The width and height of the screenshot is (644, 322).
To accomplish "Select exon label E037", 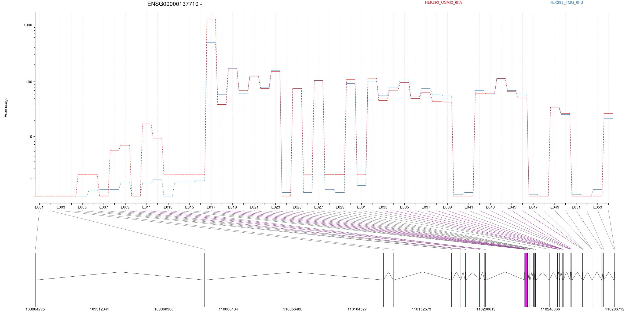I will 426,207.
